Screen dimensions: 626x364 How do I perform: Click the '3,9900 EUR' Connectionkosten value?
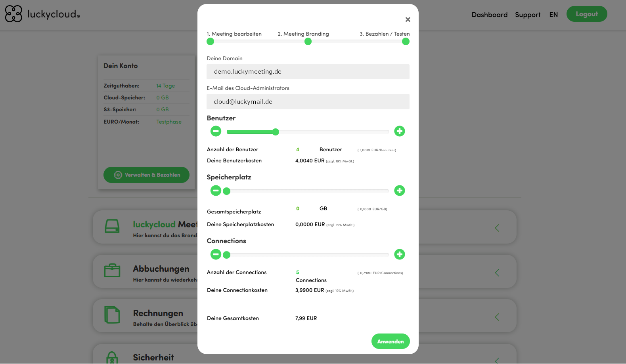click(x=310, y=290)
